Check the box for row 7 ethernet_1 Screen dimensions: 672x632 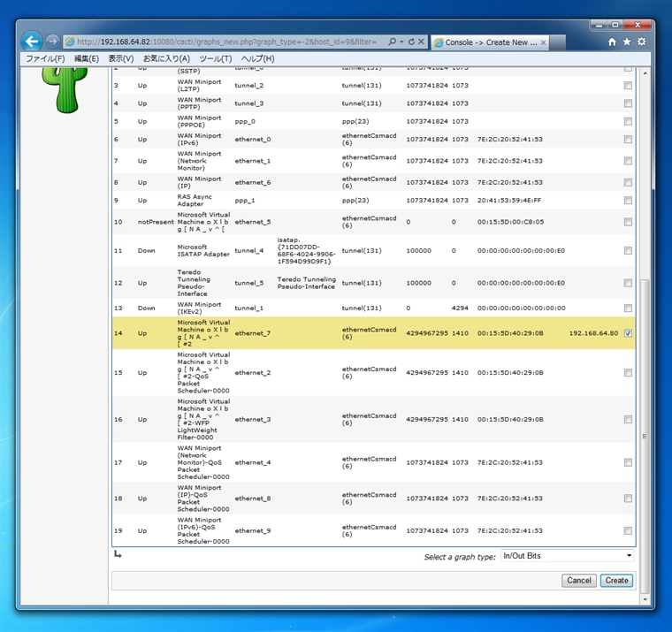click(x=628, y=161)
